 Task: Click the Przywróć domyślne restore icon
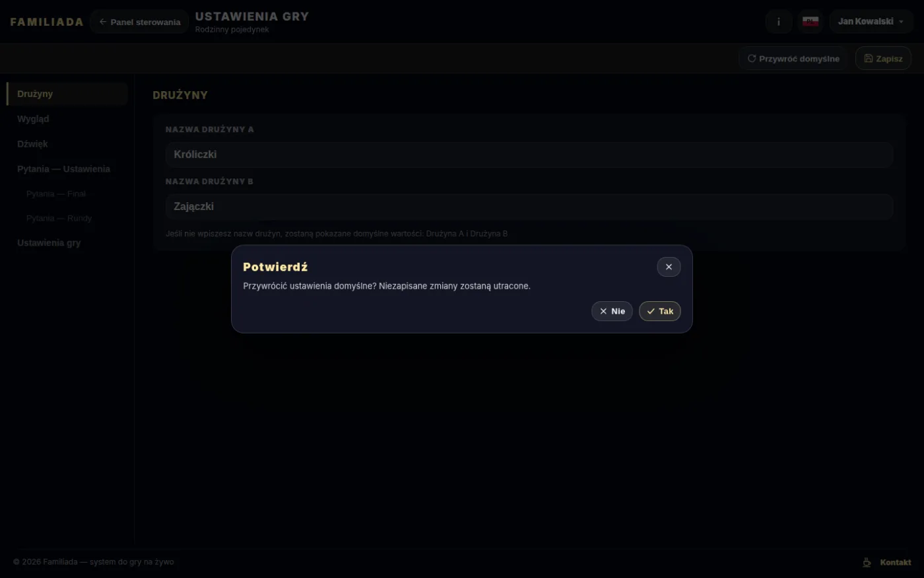pos(751,59)
